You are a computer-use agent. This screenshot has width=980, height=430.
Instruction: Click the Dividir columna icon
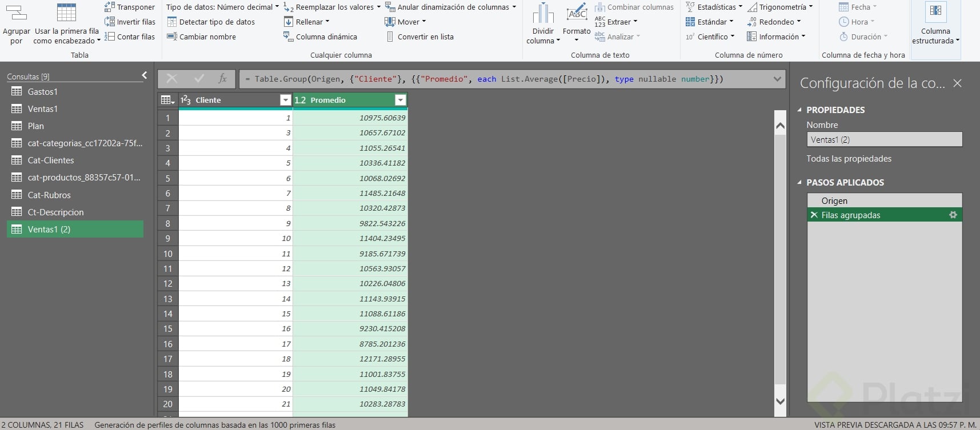click(543, 13)
